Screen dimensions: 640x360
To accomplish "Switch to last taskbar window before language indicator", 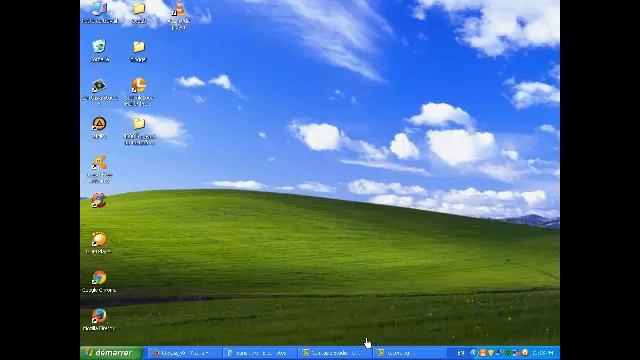I will pos(410,353).
